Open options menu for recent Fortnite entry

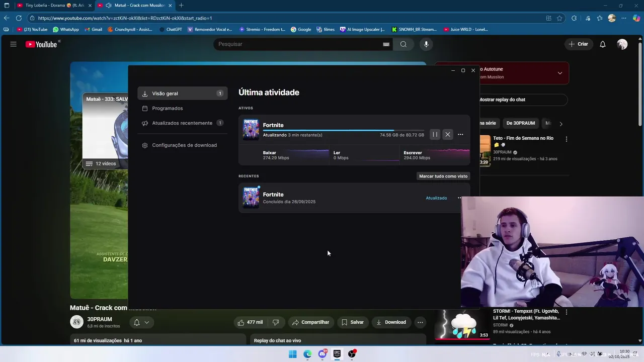pyautogui.click(x=459, y=198)
